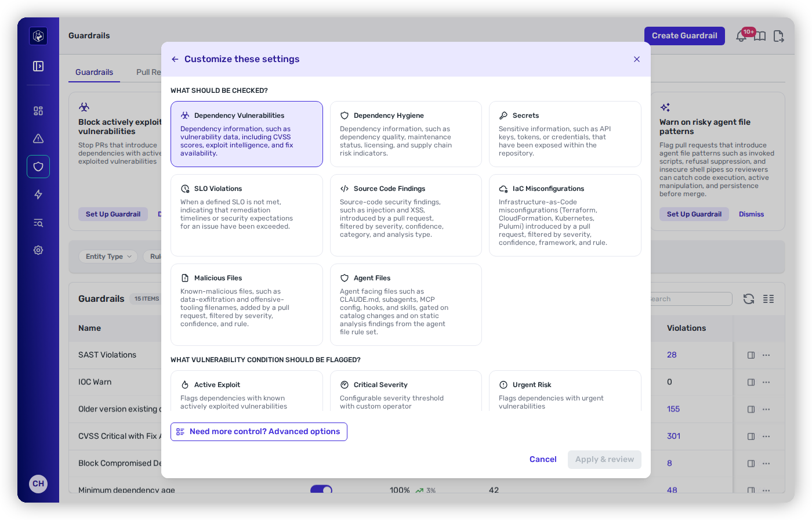This screenshot has height=520, width=812.
Task: Click the export document icon in header
Action: (778, 36)
